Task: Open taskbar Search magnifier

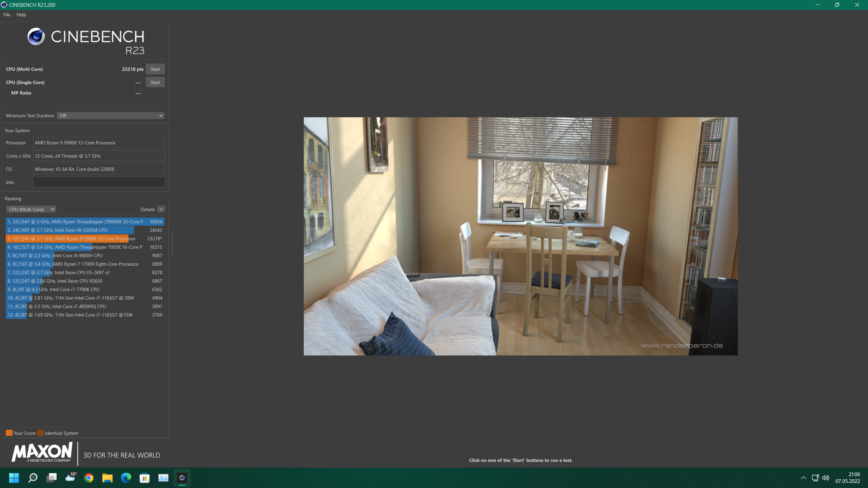Action: pos(33,478)
